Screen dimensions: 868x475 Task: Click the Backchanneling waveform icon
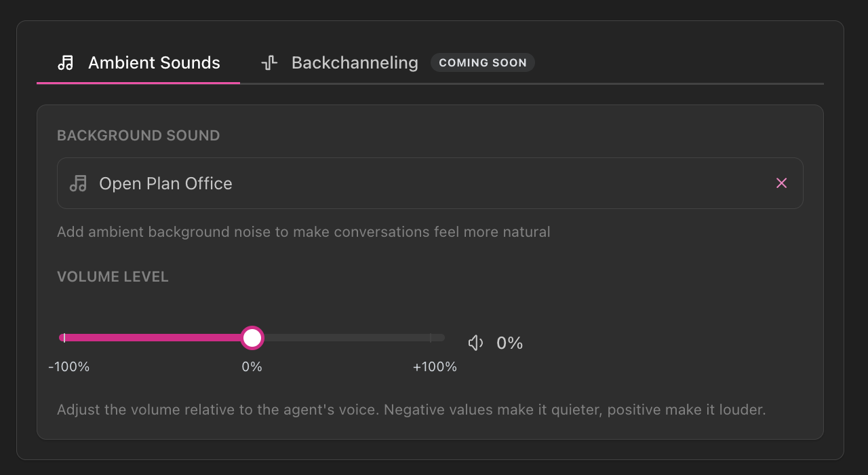point(269,63)
